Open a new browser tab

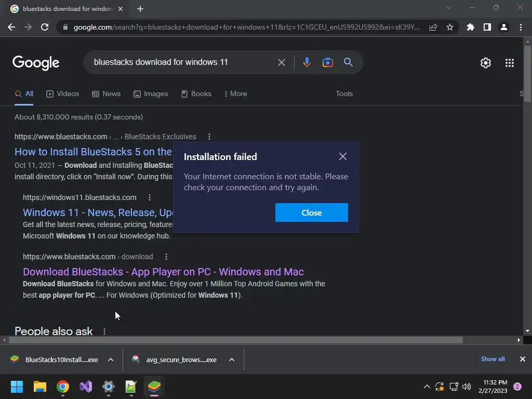(140, 9)
